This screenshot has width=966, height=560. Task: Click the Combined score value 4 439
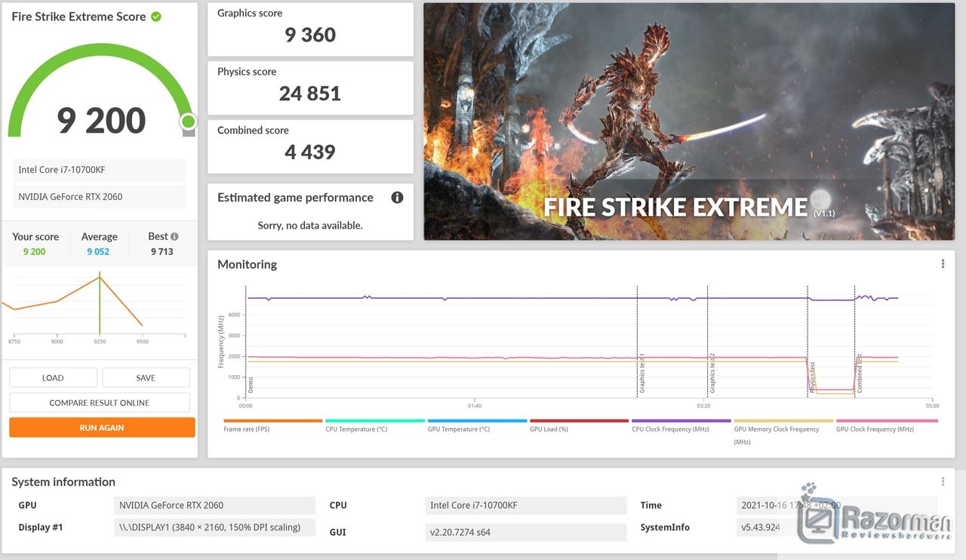(310, 152)
